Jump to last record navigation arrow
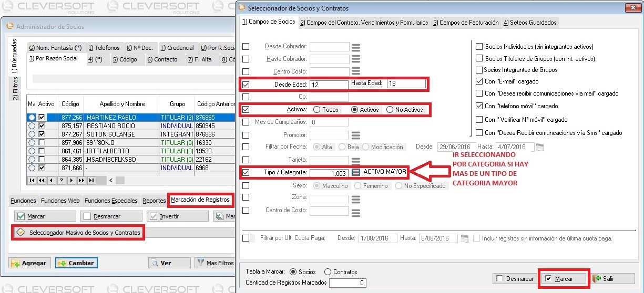The width and height of the screenshot is (644, 293). [91, 180]
